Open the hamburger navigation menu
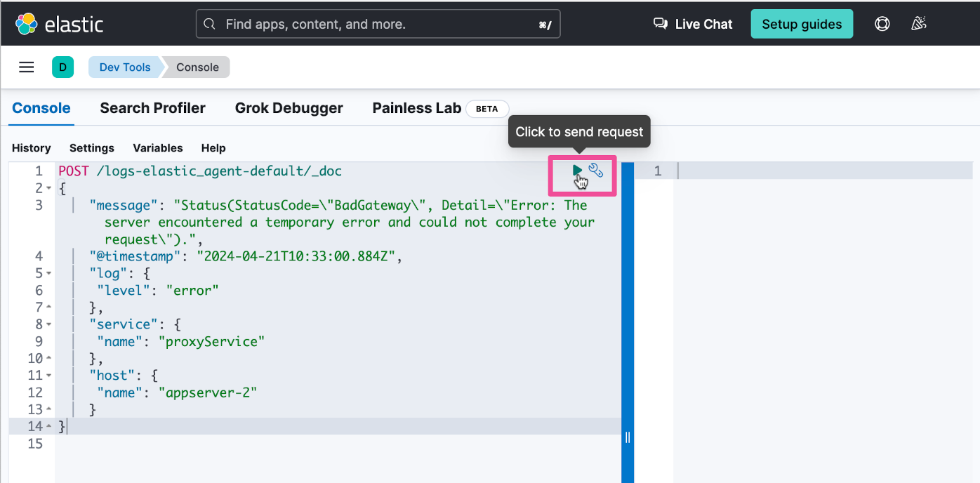Screen dimensions: 980x483 (x=27, y=67)
